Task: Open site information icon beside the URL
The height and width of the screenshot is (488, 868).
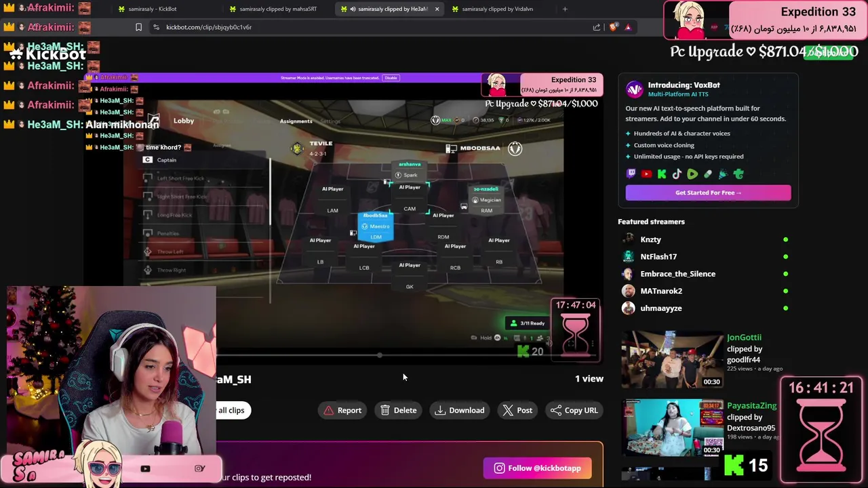Action: click(156, 27)
